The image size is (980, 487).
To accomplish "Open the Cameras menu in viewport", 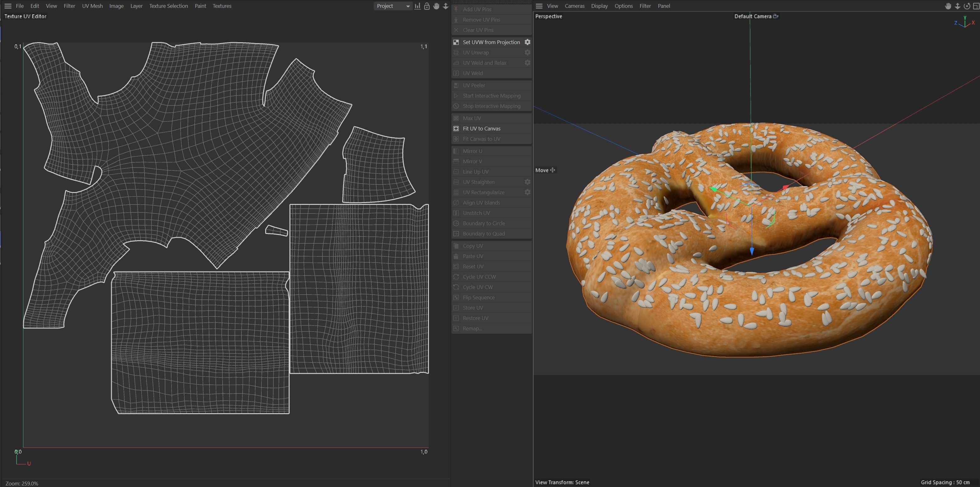I will tap(574, 6).
